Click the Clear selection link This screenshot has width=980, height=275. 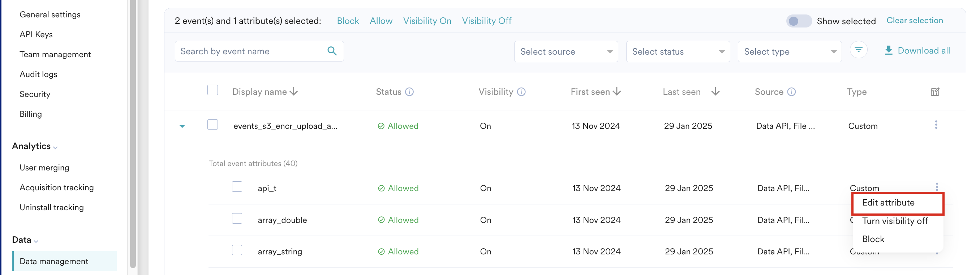point(914,21)
